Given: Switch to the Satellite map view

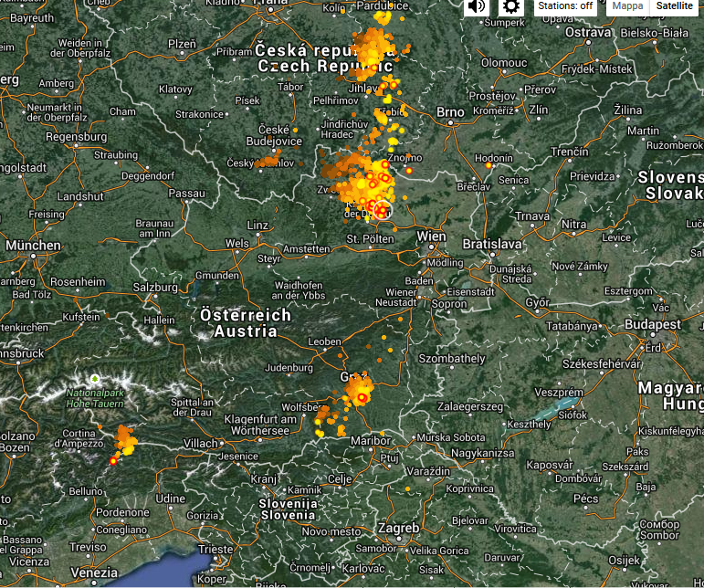Looking at the screenshot, I should pos(674,6).
